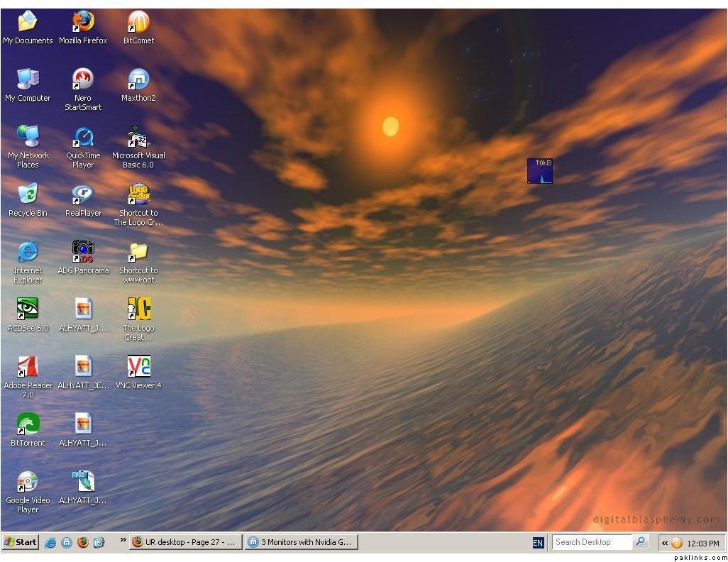Expand hidden Quick Launch items chevron
The height and width of the screenshot is (562, 728).
123,541
